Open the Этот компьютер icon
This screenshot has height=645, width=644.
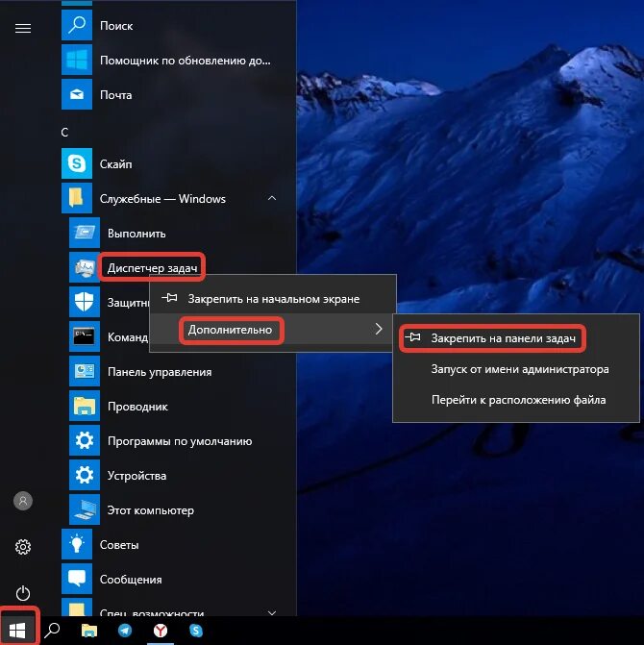[85, 509]
